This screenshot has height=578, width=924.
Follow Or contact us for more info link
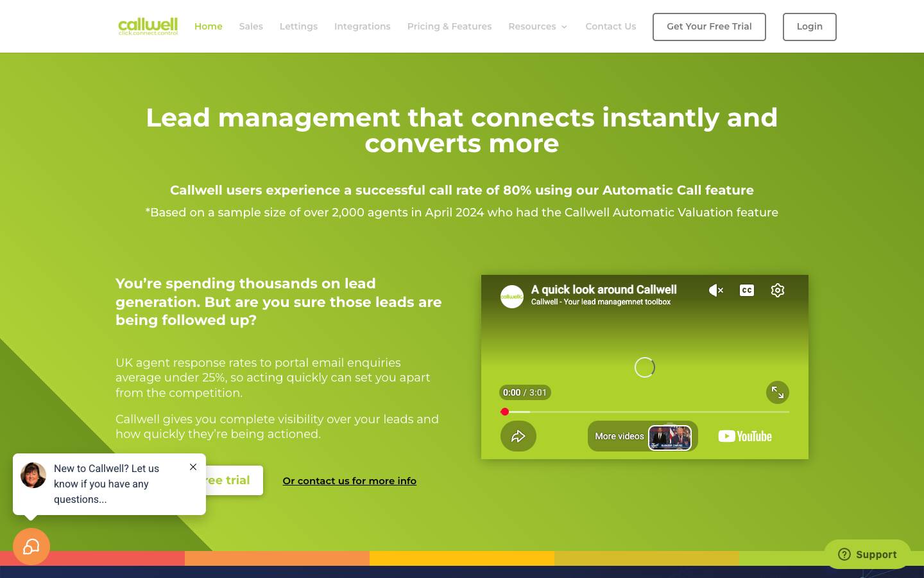point(350,481)
